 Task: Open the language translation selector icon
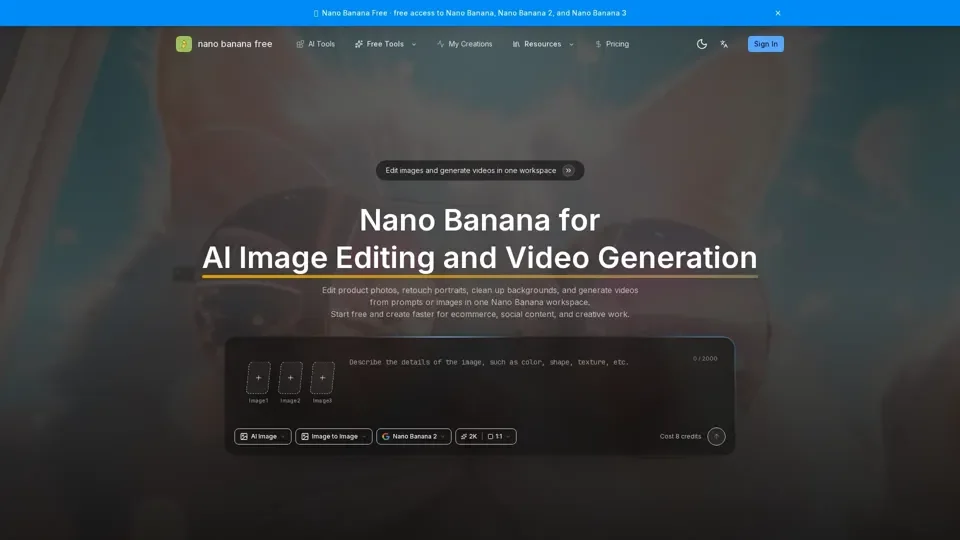[x=724, y=44]
